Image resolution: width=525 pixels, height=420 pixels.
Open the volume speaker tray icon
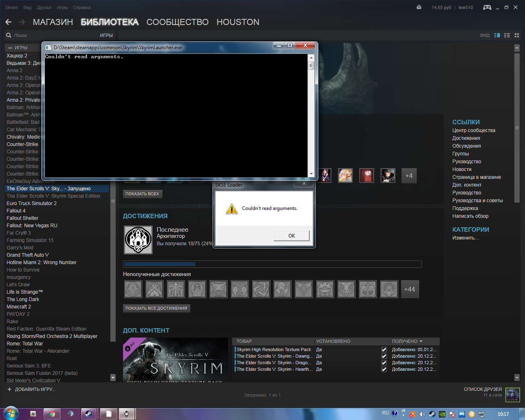pyautogui.click(x=422, y=414)
